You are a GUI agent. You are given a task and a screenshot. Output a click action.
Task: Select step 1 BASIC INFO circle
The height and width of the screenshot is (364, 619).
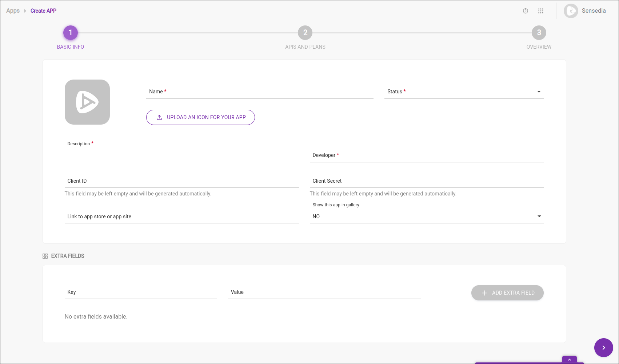coord(70,32)
